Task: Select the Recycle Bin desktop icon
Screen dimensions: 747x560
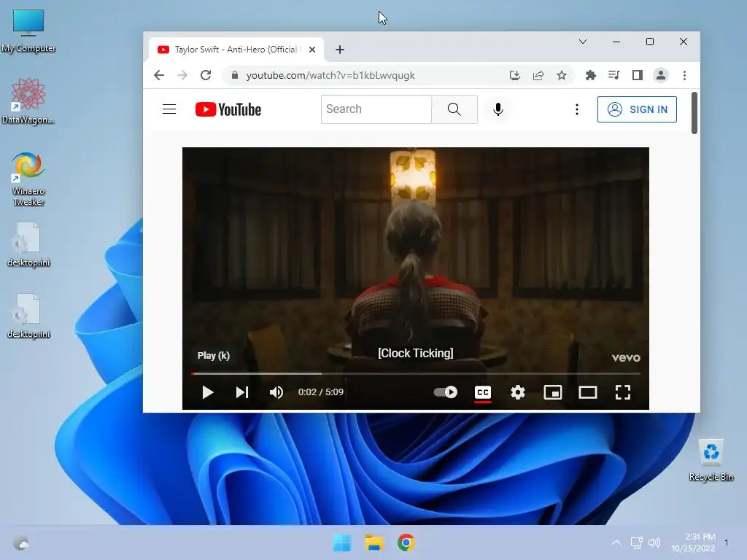Action: [x=711, y=460]
